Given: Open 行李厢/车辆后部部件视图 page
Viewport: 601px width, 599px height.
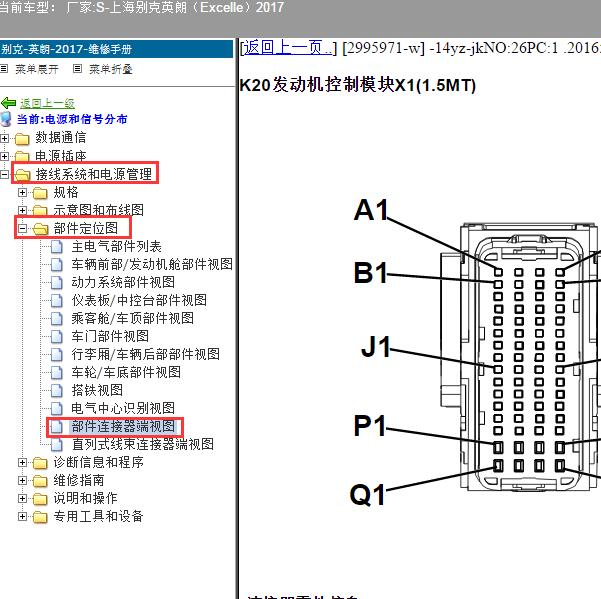Looking at the screenshot, I should [146, 354].
